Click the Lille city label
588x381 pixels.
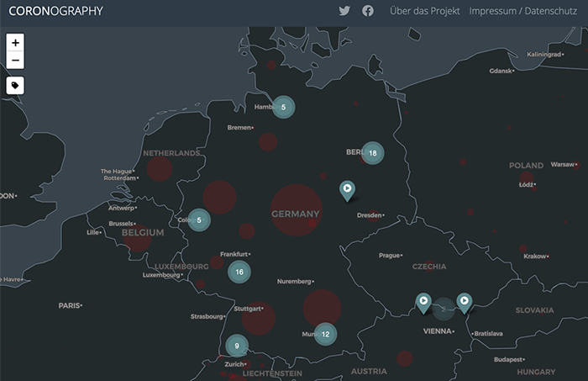(x=92, y=232)
